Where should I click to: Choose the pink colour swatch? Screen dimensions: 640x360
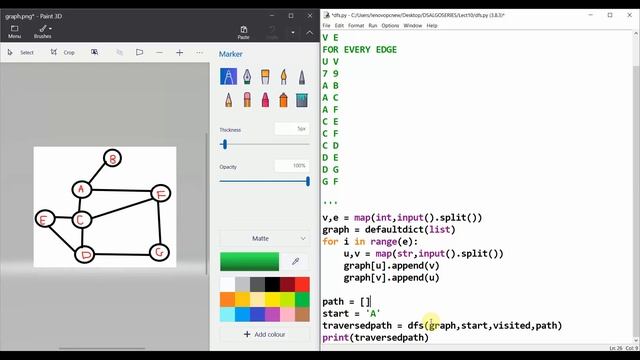pos(287,315)
